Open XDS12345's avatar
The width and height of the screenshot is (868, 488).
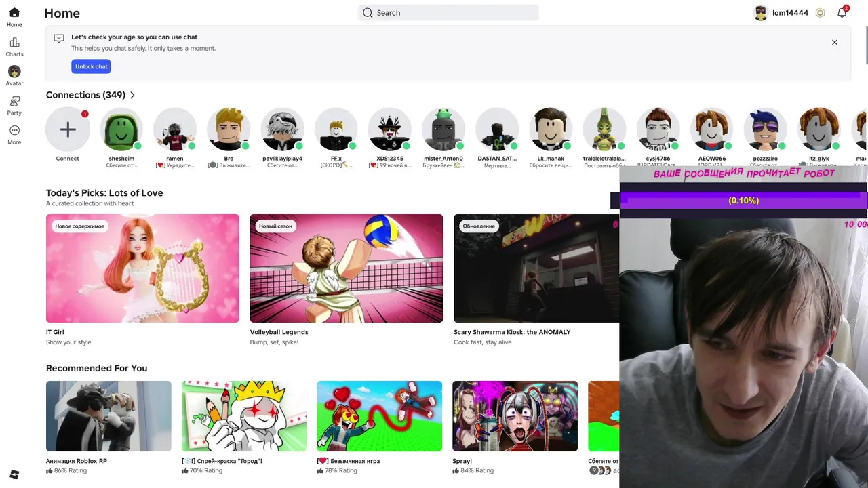point(390,129)
